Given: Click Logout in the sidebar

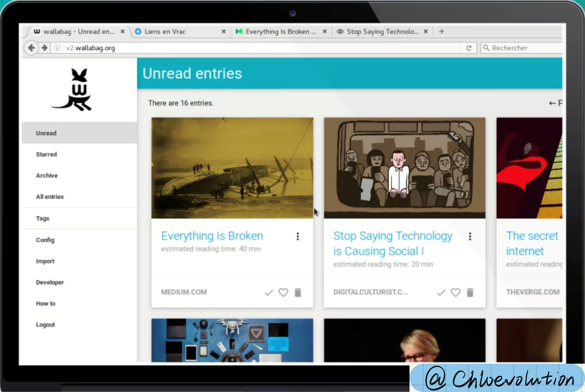Looking at the screenshot, I should click(x=79, y=324).
